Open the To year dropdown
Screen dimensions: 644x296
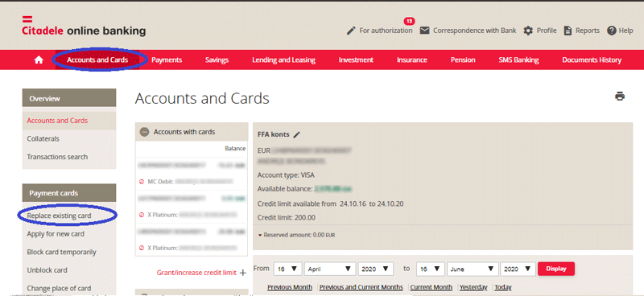(x=518, y=269)
